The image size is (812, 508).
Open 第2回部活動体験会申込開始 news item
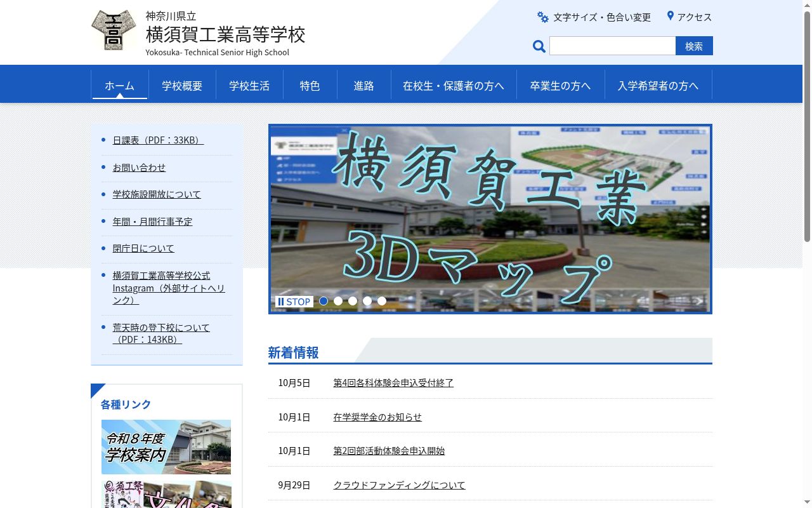(x=389, y=451)
